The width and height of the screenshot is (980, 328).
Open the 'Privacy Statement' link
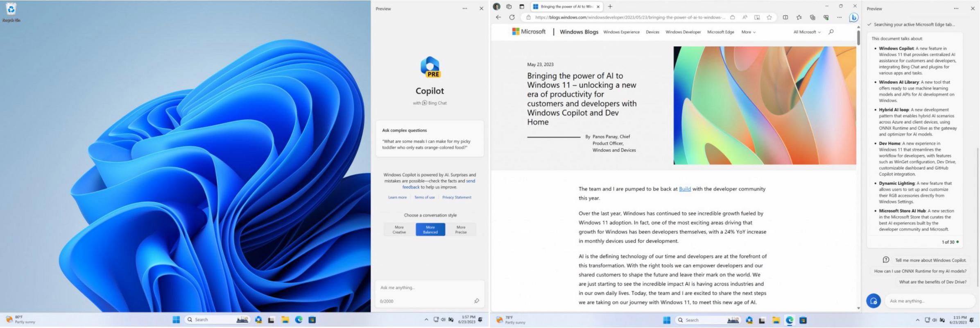click(457, 197)
